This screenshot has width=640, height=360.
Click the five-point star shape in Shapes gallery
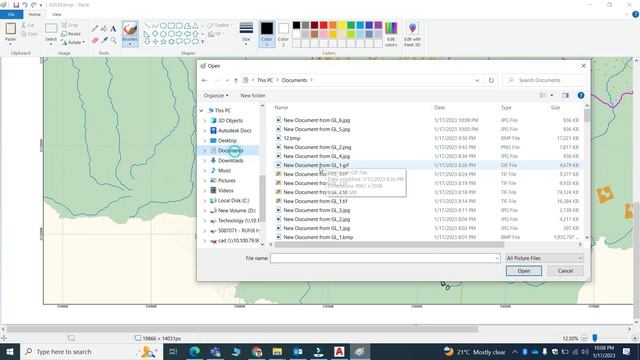(x=163, y=42)
